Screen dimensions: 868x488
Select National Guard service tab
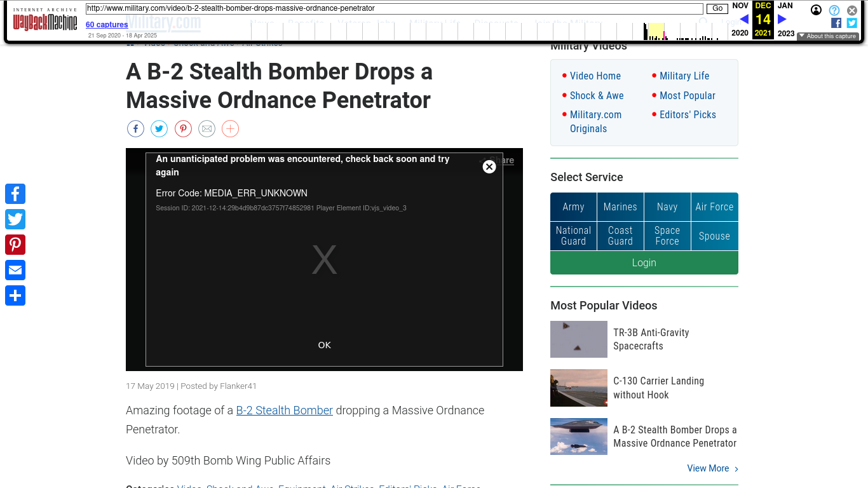tap(573, 236)
